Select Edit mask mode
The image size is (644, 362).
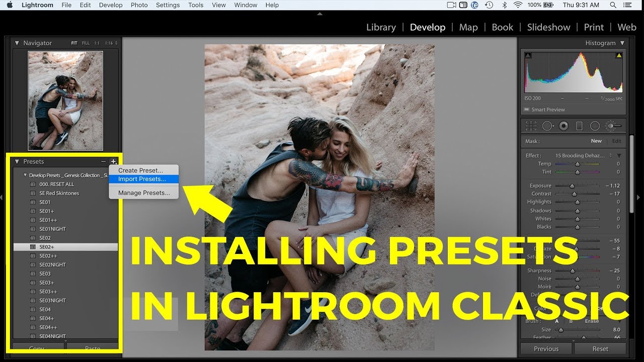[616, 141]
